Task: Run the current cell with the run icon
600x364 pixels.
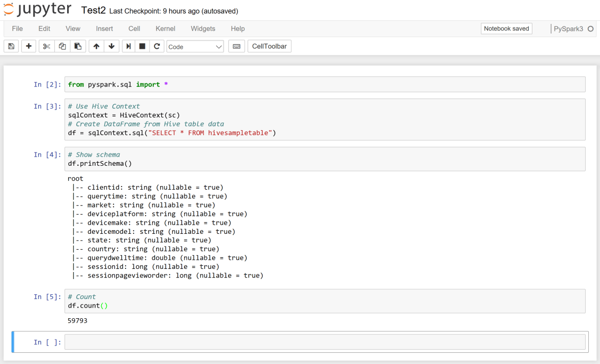Action: [x=128, y=46]
